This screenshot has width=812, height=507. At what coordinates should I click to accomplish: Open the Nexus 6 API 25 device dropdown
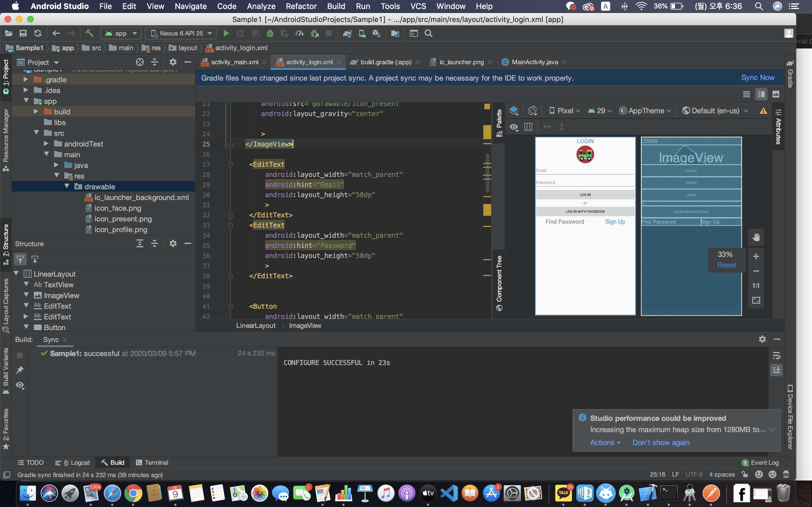coord(181,33)
